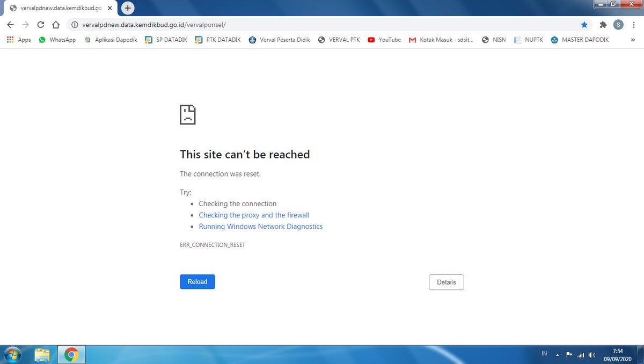
Task: Open Checking the proxy and the firewall link
Action: tap(254, 215)
